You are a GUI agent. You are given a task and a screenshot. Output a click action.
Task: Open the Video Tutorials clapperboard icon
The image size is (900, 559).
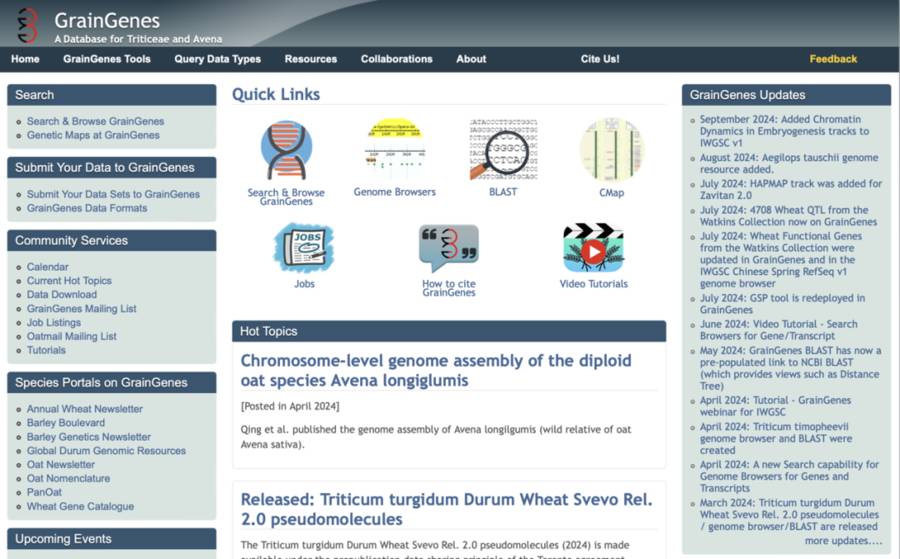pos(593,247)
